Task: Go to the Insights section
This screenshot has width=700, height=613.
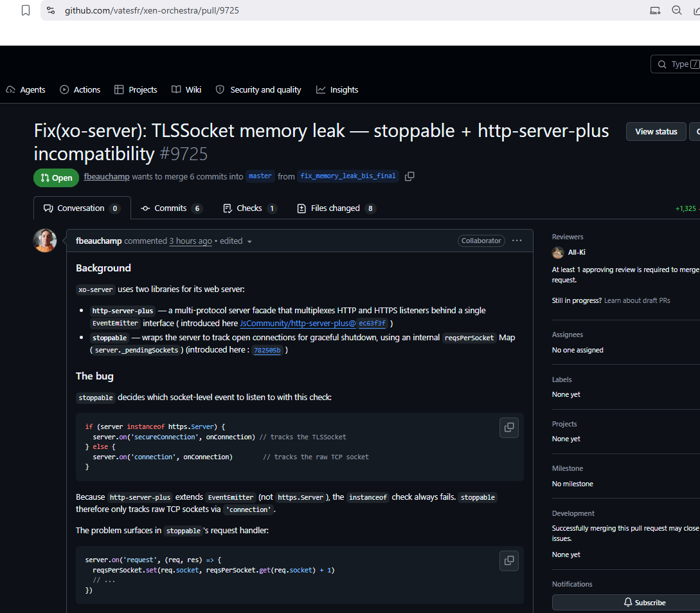Action: click(x=337, y=89)
